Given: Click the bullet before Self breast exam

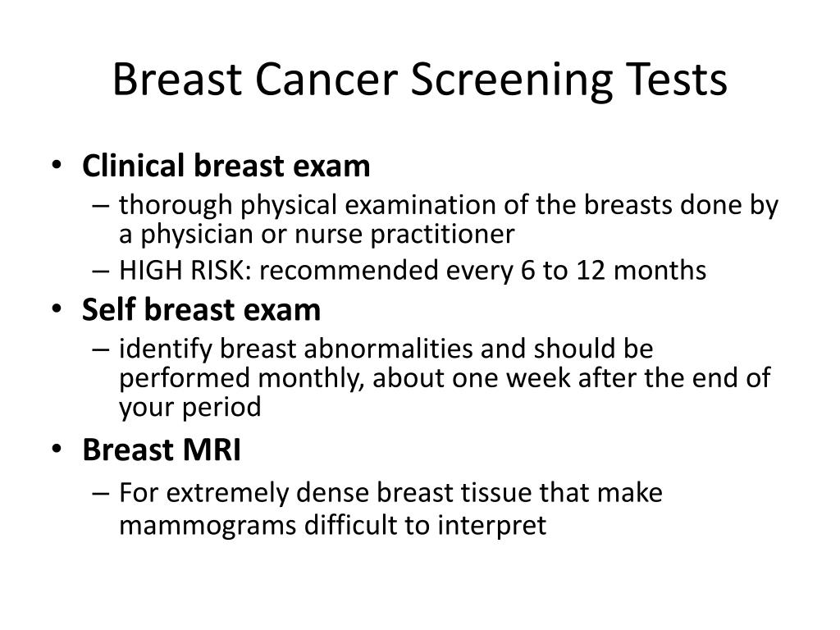Looking at the screenshot, I should coord(57,309).
